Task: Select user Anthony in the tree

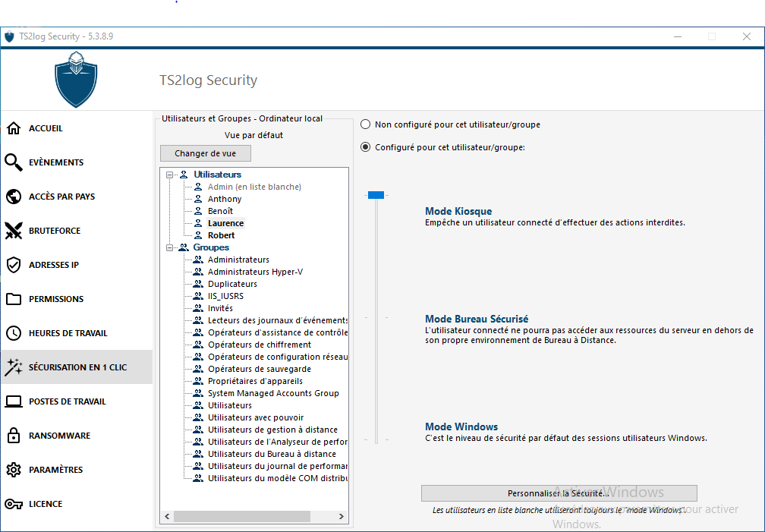Action: tap(225, 199)
